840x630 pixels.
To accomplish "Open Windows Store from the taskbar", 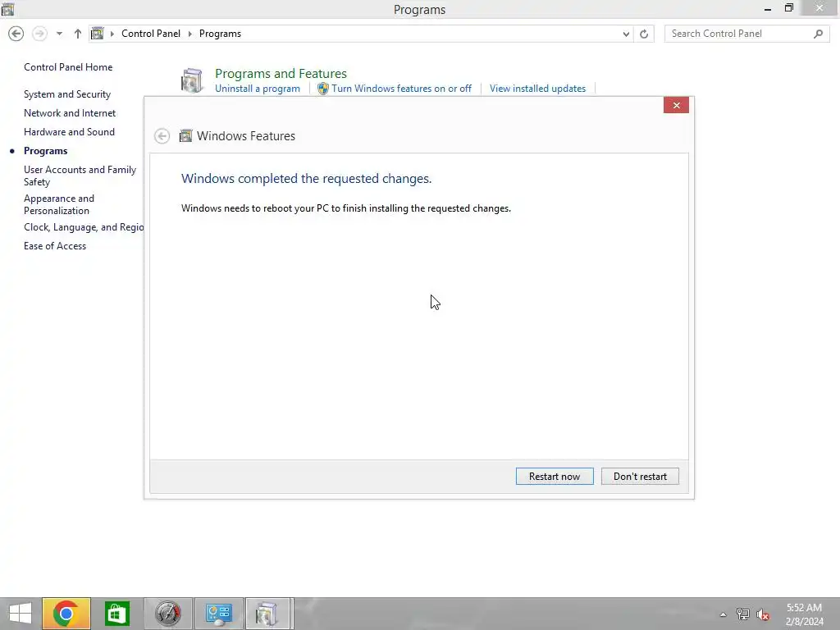I will pos(116,614).
